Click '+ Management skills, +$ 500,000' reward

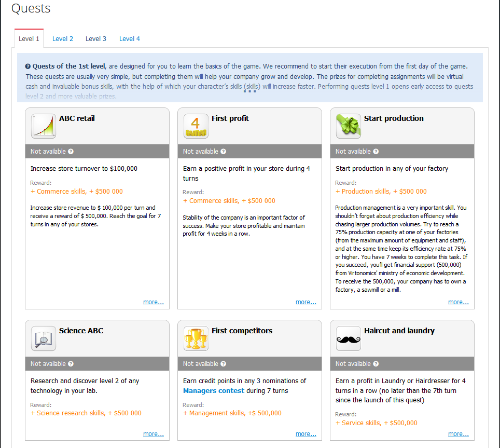(x=232, y=413)
